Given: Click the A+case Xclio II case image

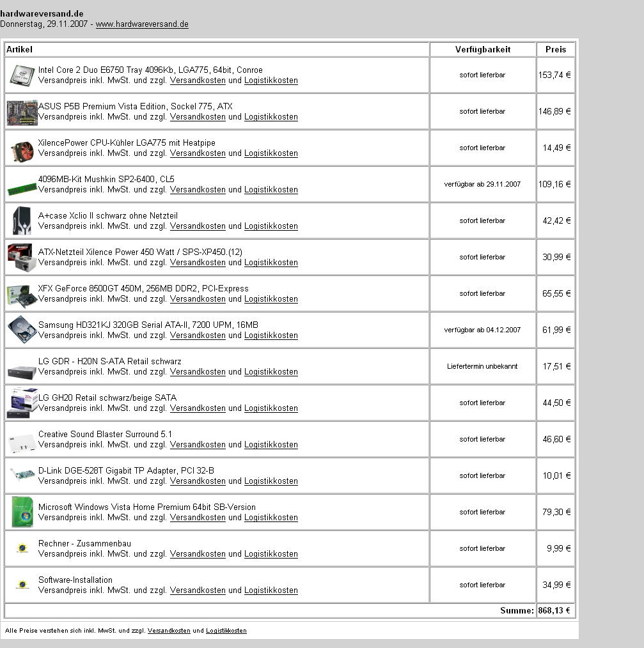Looking at the screenshot, I should 22,220.
